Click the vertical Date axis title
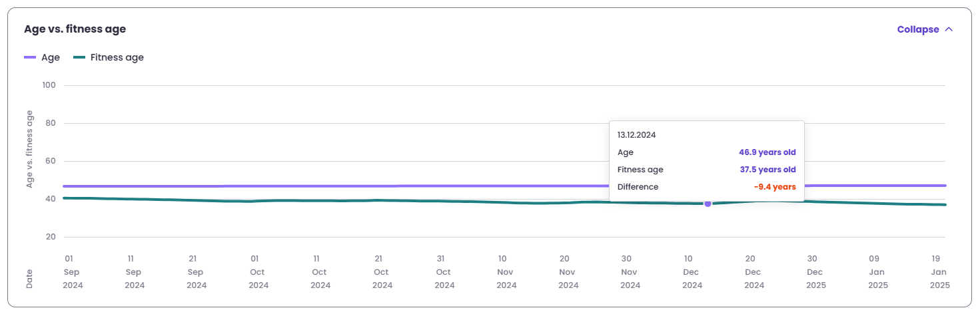The height and width of the screenshot is (314, 980). 29,279
